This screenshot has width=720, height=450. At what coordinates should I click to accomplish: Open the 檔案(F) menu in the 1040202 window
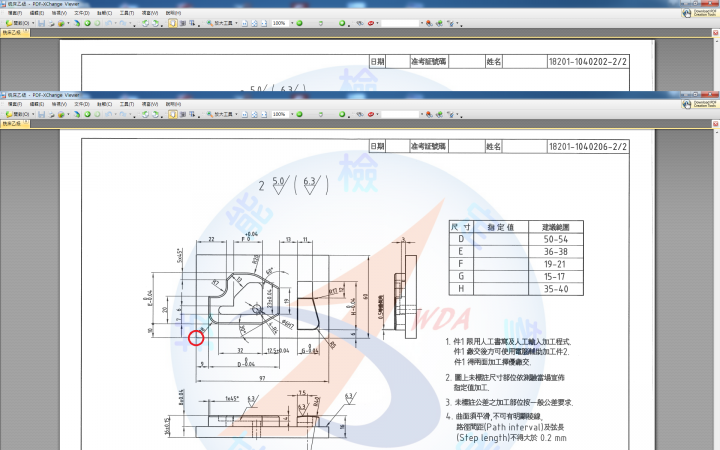[15, 13]
